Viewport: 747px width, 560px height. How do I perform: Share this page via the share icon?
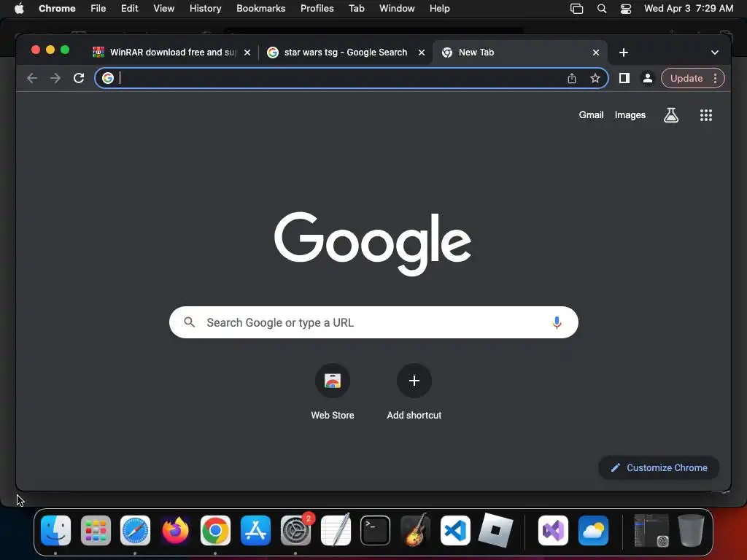click(x=572, y=78)
